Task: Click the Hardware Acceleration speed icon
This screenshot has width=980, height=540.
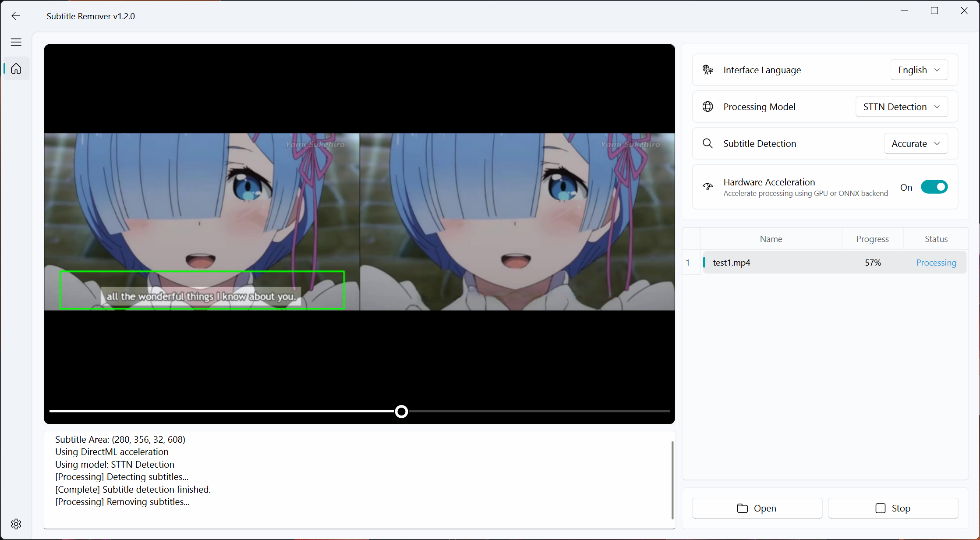Action: (708, 187)
